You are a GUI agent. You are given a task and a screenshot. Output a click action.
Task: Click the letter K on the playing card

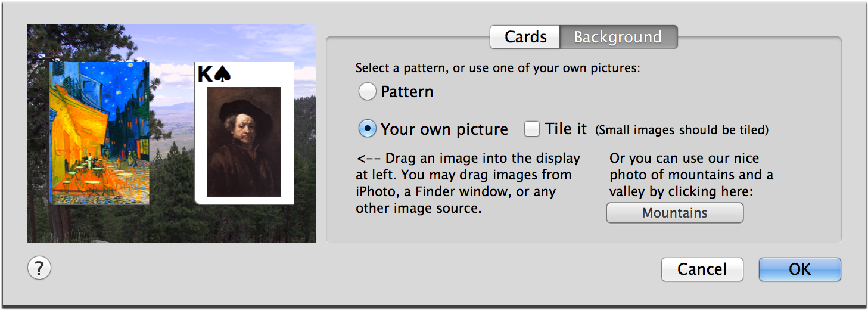(204, 75)
